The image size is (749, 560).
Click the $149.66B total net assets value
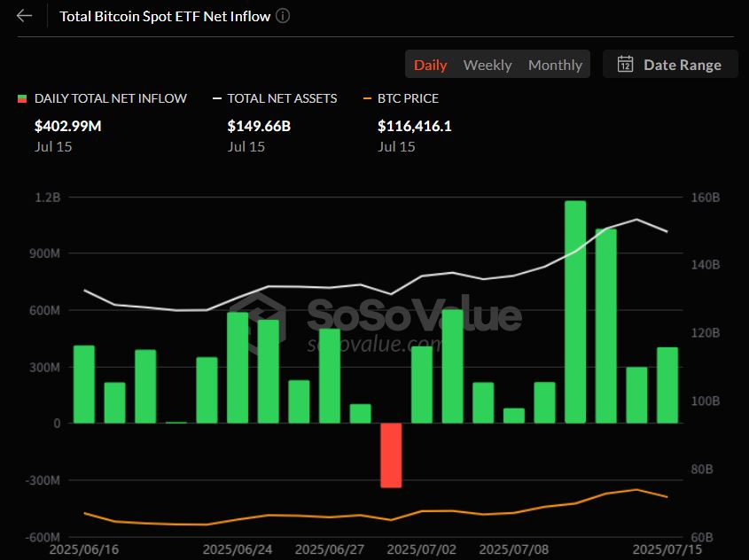tap(259, 126)
